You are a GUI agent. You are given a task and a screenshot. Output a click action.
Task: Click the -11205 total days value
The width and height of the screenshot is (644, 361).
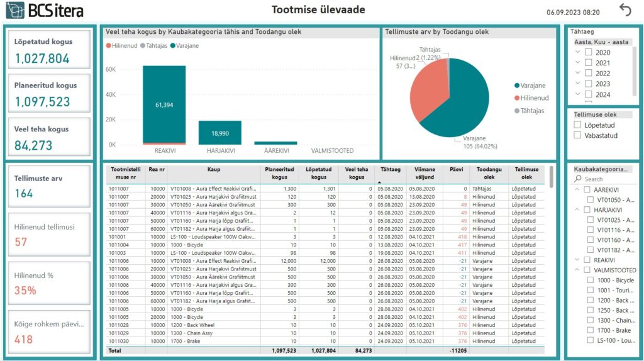coord(458,351)
